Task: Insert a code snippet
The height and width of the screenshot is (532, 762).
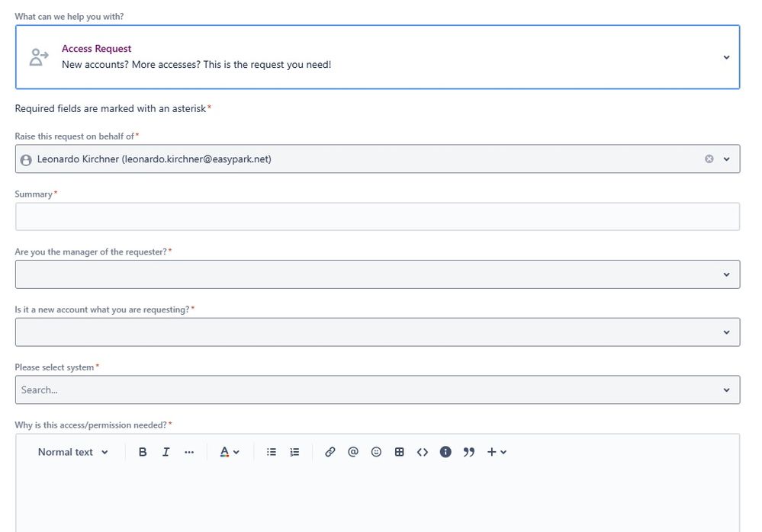Action: [423, 452]
